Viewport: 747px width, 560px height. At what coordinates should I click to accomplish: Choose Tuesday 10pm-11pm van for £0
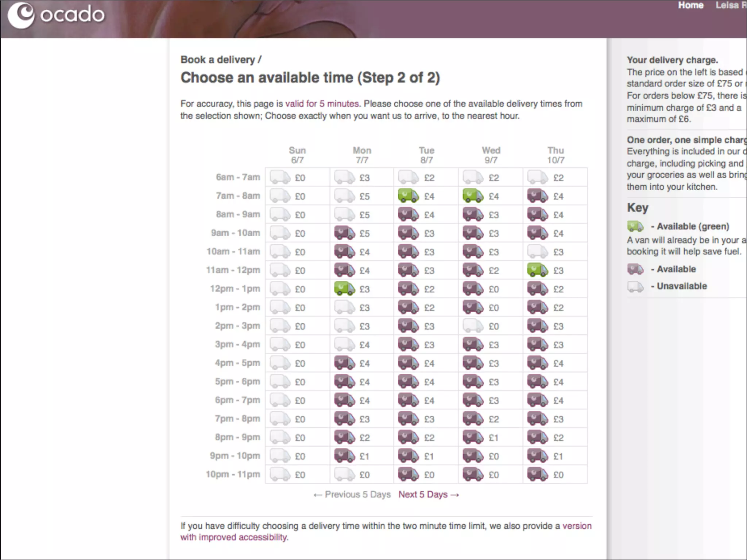(408, 475)
